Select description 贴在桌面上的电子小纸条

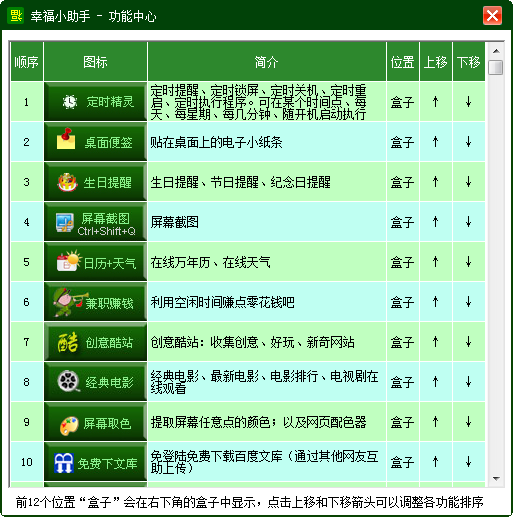216,142
